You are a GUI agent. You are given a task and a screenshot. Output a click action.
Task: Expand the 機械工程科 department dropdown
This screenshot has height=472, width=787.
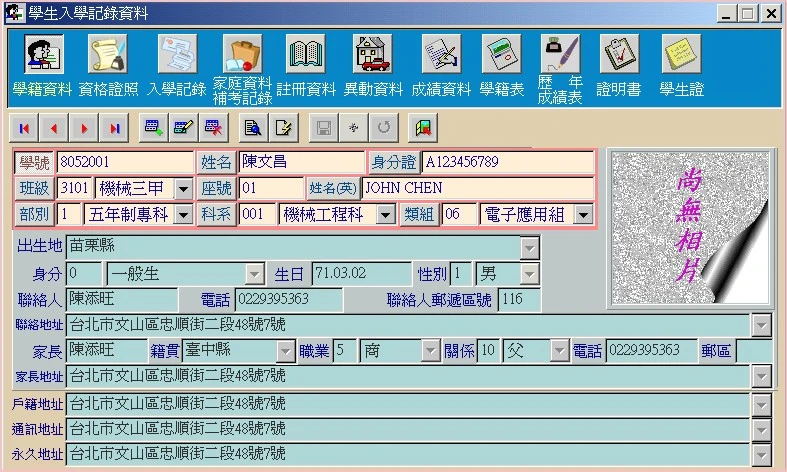point(385,215)
